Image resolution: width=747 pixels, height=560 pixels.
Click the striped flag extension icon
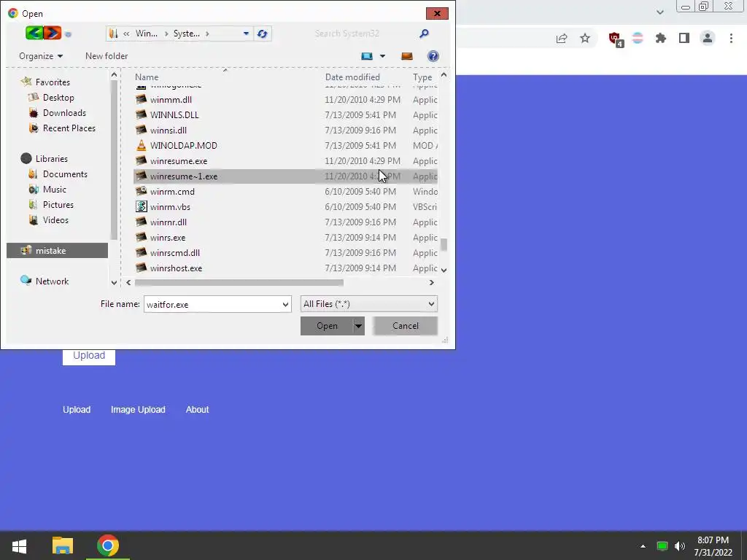point(638,38)
